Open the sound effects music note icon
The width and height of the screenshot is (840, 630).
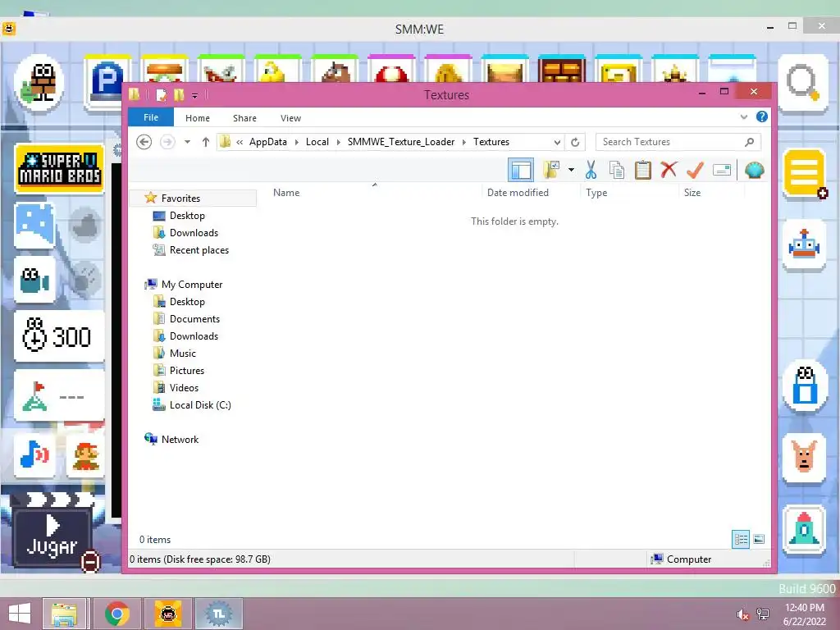coord(34,454)
